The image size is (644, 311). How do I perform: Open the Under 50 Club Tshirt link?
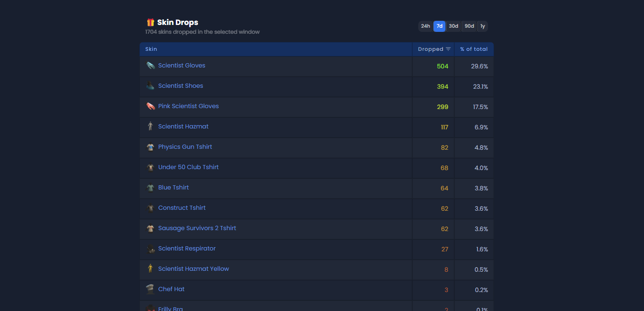coord(188,167)
